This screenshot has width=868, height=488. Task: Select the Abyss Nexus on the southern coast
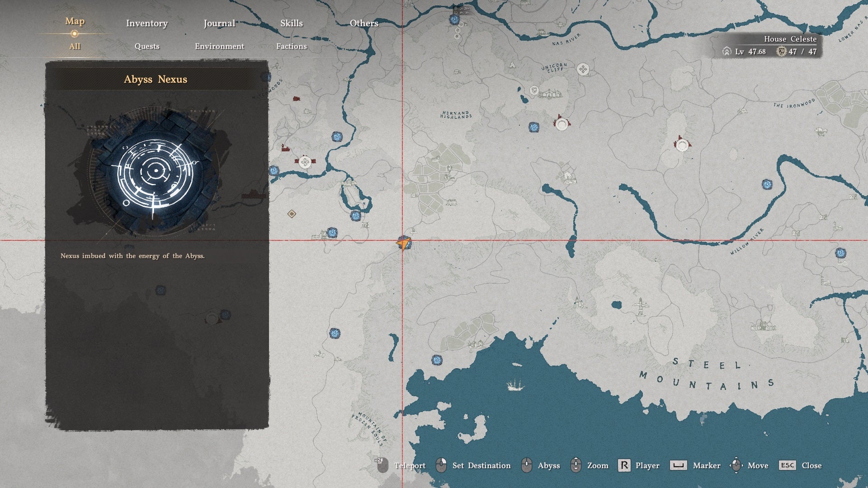tap(437, 360)
